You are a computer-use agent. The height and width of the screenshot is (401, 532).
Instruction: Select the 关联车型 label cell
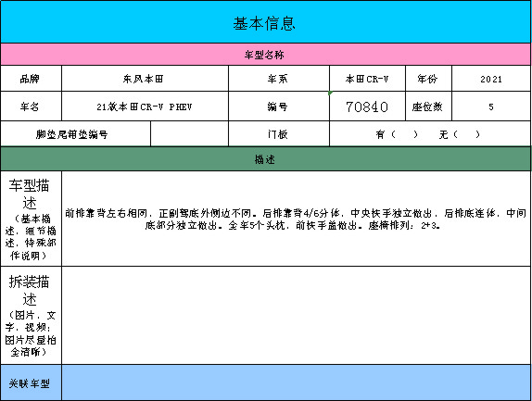(x=31, y=382)
